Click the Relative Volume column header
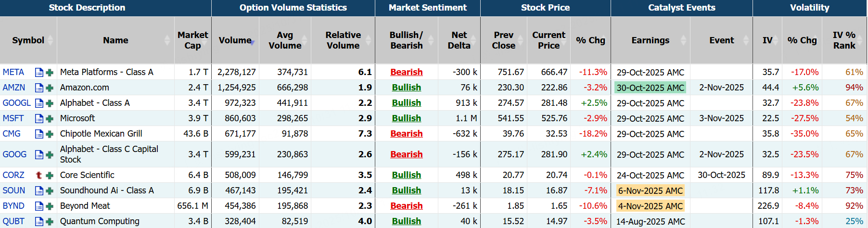 343,40
